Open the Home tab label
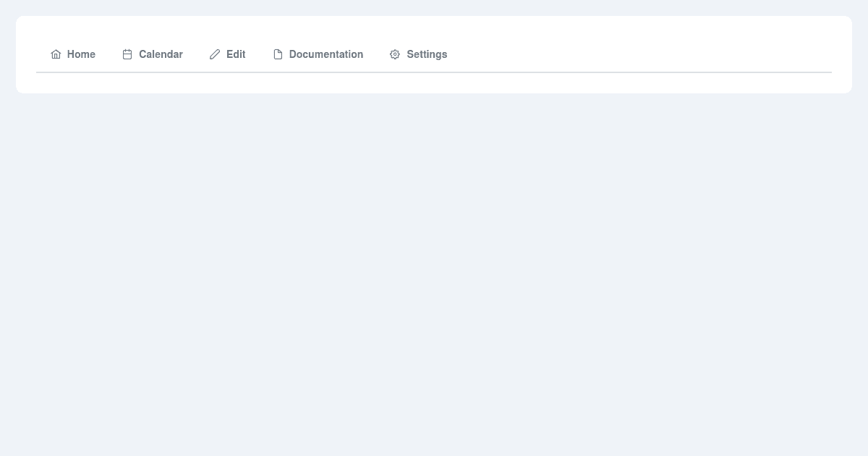Screen dimensions: 868x456 pos(81,54)
